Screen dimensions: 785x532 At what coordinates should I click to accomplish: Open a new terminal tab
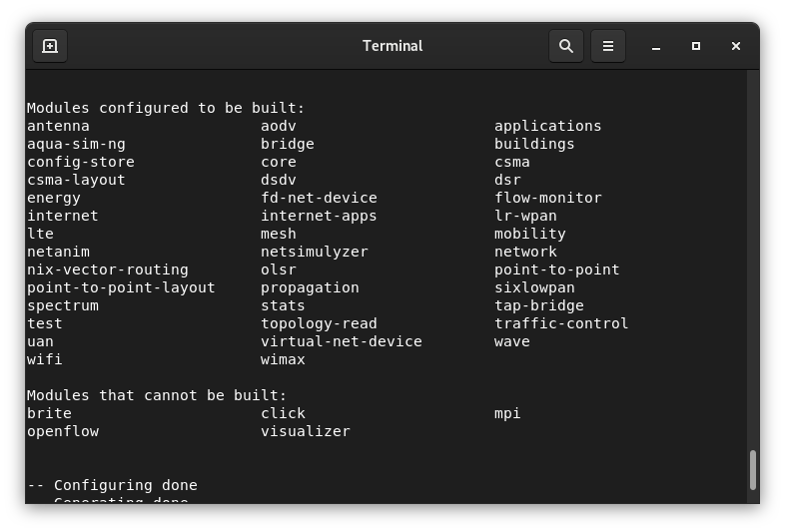[50, 46]
